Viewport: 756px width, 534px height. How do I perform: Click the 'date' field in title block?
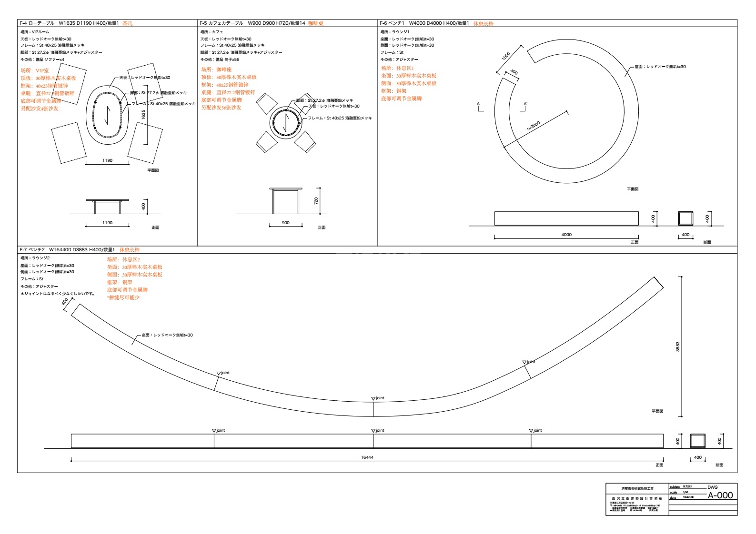(673, 498)
